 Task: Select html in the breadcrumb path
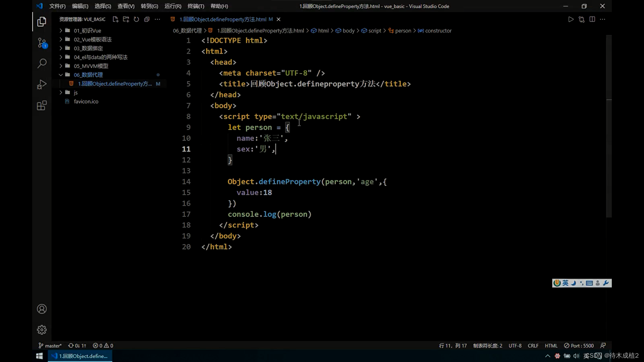(x=320, y=31)
